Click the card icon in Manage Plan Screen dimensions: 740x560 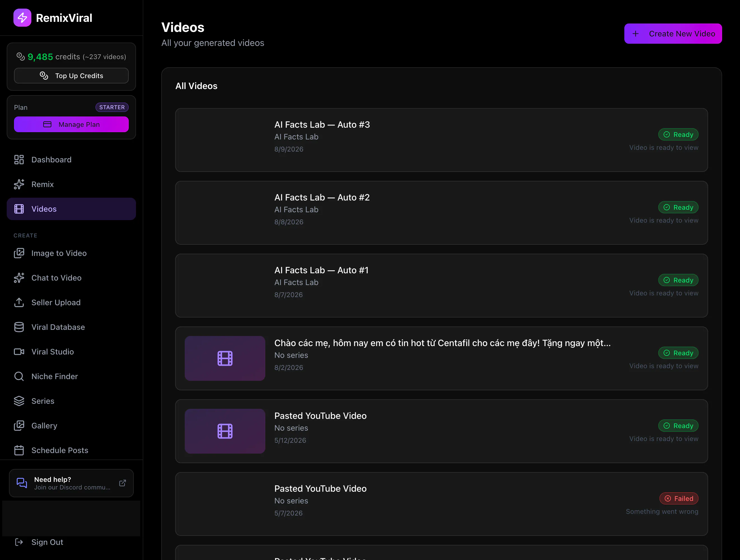(x=48, y=125)
